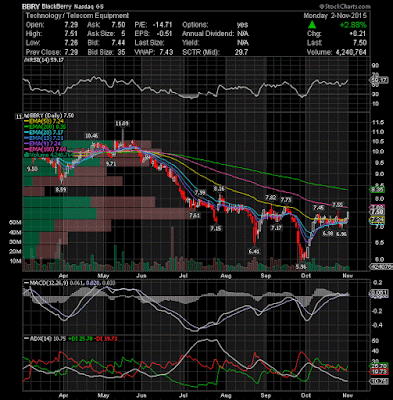393x400 pixels.
Task: Select the 7.82 high annotation
Action: [271, 198]
